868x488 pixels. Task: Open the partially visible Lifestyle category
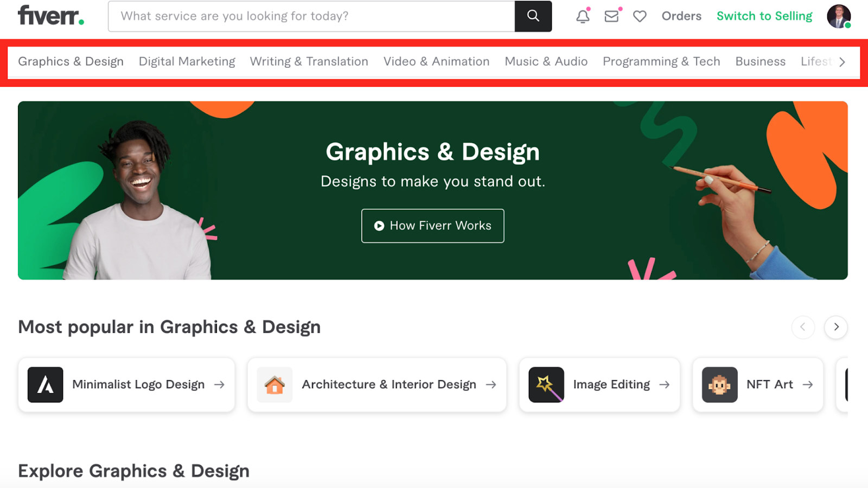coord(816,62)
